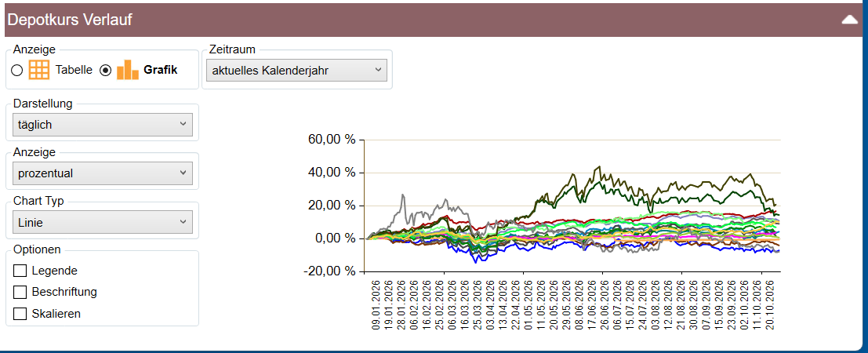Enable the Beschriftung checkbox
This screenshot has width=868, height=353.
(x=20, y=292)
